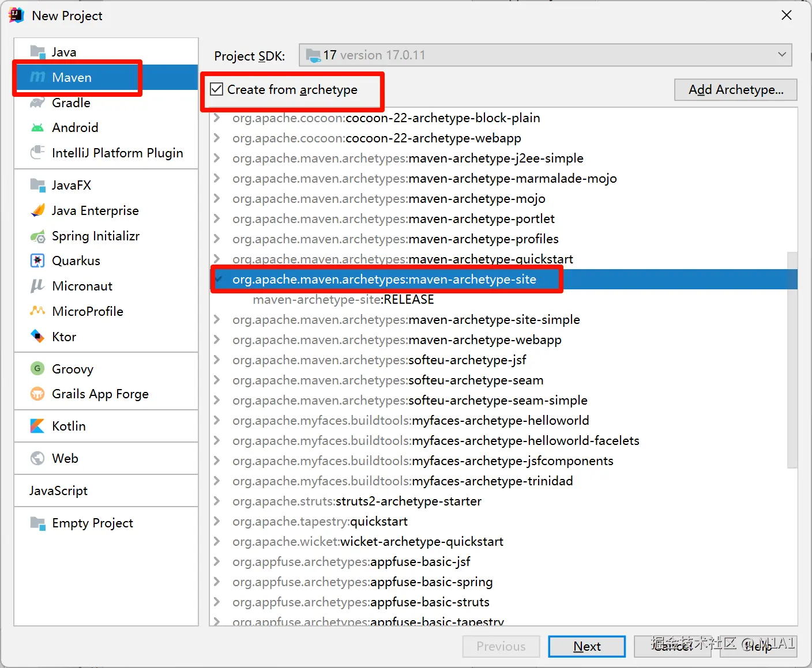Viewport: 812px width, 668px height.
Task: Click the archetype list vertical scrollbar
Action: pos(792,360)
